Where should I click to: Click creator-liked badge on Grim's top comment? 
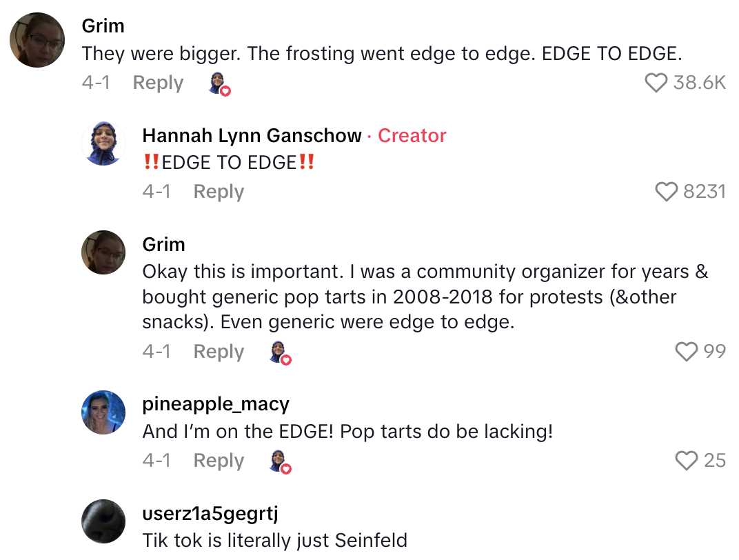(219, 83)
